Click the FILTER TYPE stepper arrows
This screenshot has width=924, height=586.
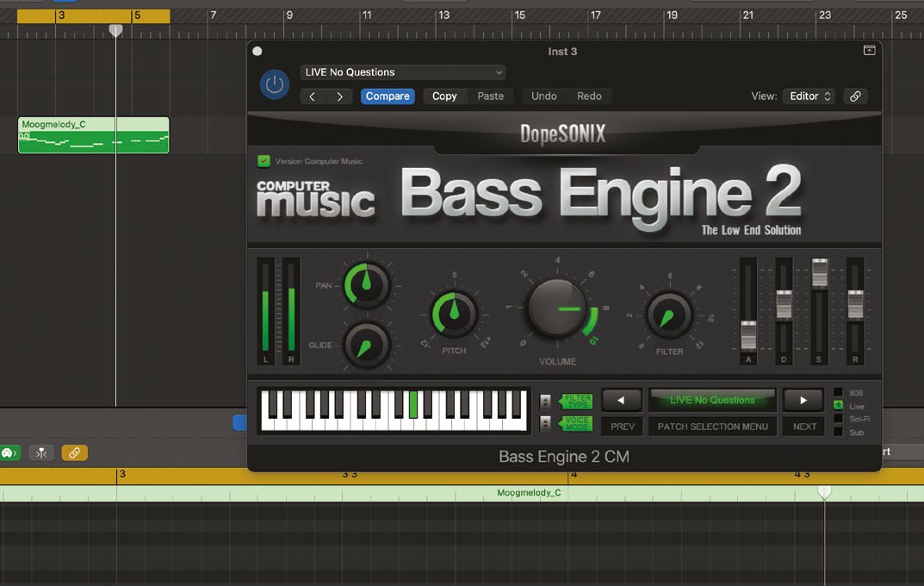[546, 402]
